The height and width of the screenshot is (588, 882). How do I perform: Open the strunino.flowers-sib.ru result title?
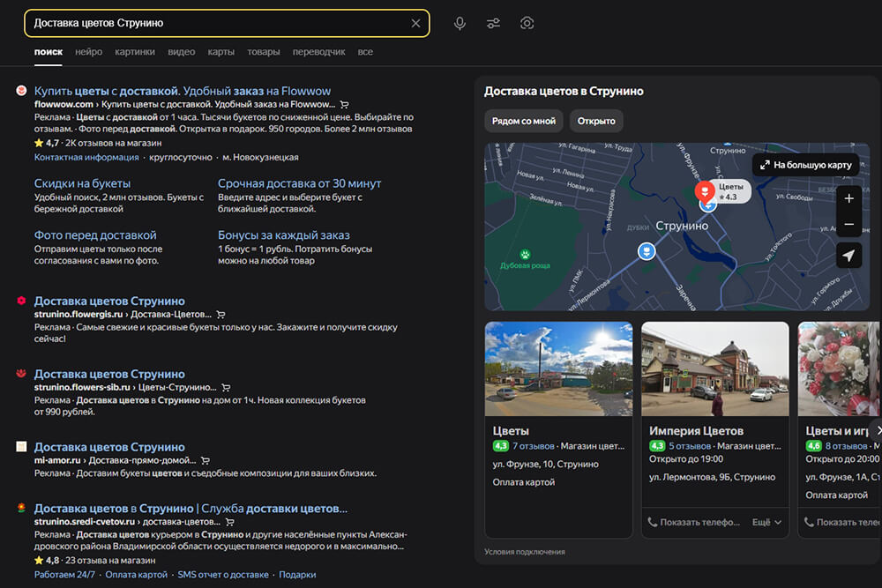(x=109, y=375)
